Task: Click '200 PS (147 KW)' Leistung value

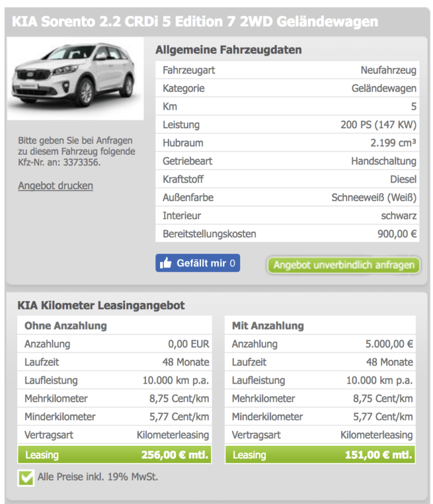Action: point(378,125)
